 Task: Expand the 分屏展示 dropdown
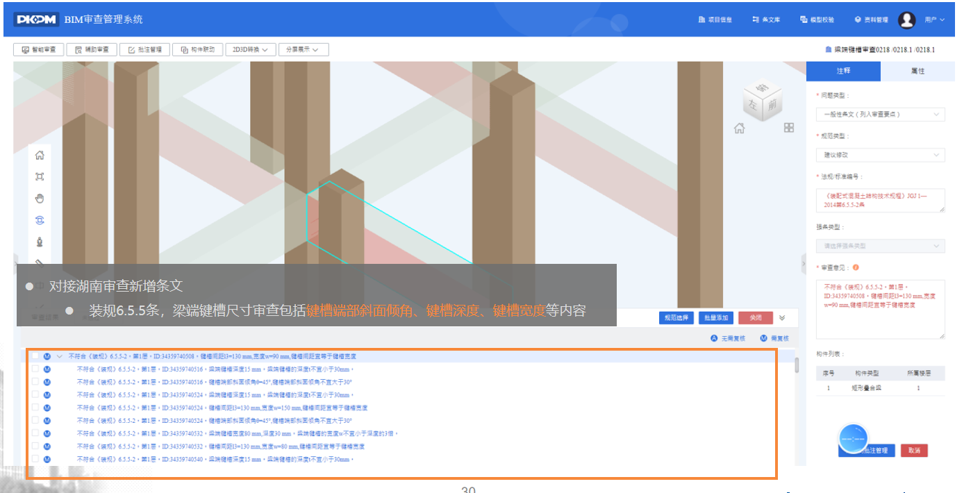click(304, 50)
